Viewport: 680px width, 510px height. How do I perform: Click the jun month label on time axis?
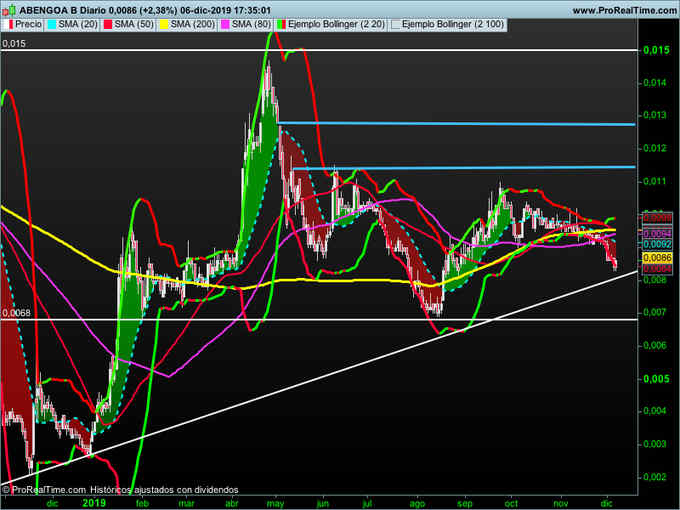tap(323, 503)
